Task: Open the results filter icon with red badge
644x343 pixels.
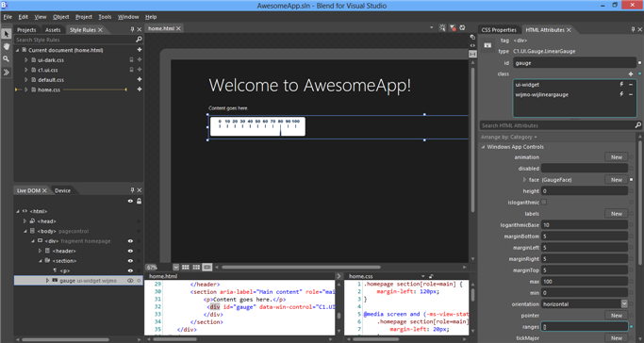Action: tap(453, 28)
